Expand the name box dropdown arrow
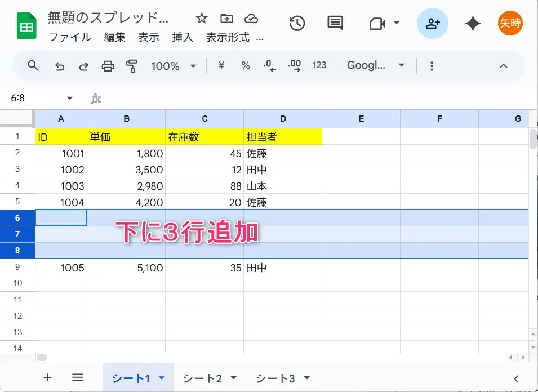 coord(70,98)
